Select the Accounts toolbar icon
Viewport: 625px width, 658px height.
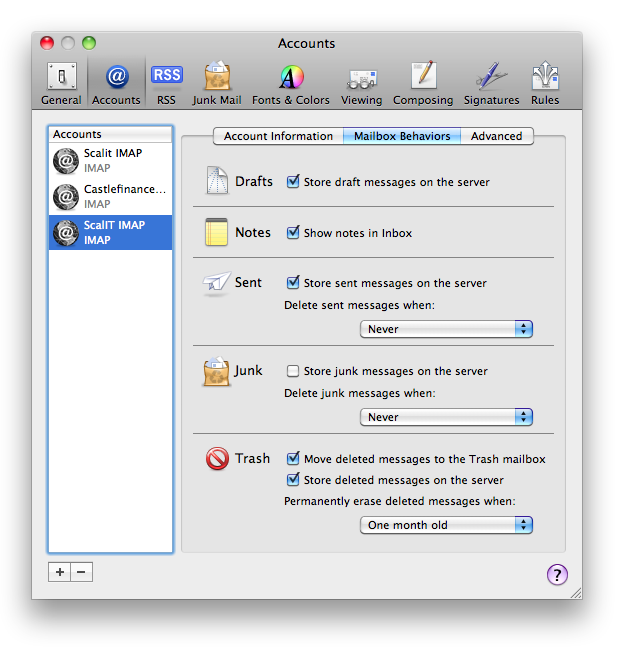pyautogui.click(x=116, y=83)
